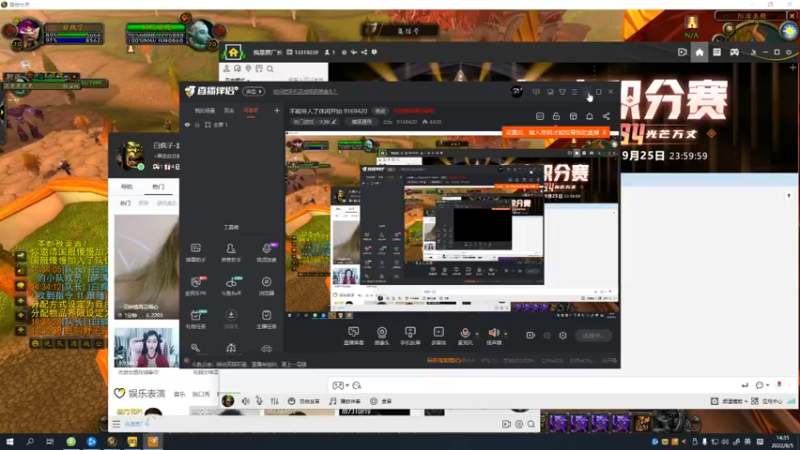Start recording with the camera record icon
This screenshot has height=450, width=800.
tap(531, 335)
